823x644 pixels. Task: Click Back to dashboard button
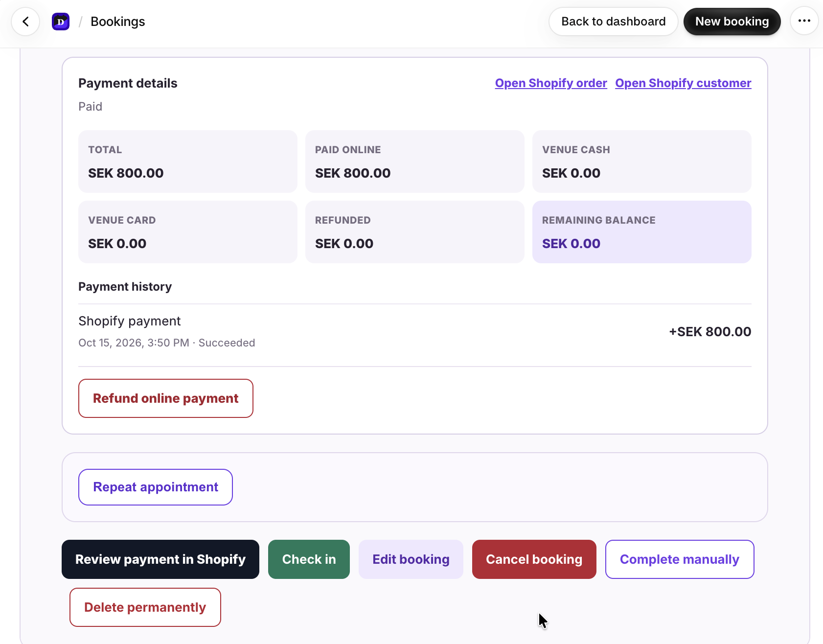click(614, 22)
